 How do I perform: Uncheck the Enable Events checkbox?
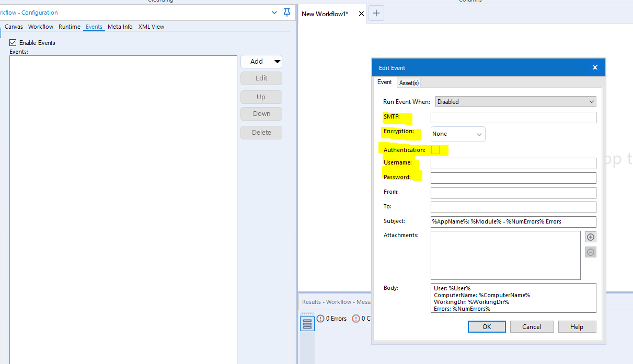(x=13, y=42)
